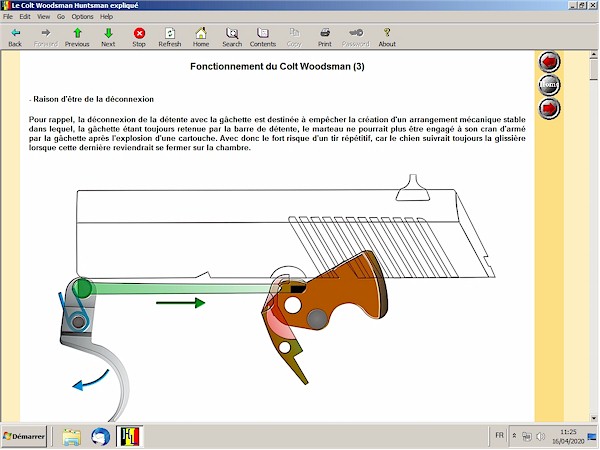The image size is (600, 450).
Task: Open the Home toolbar icon
Action: tap(201, 37)
